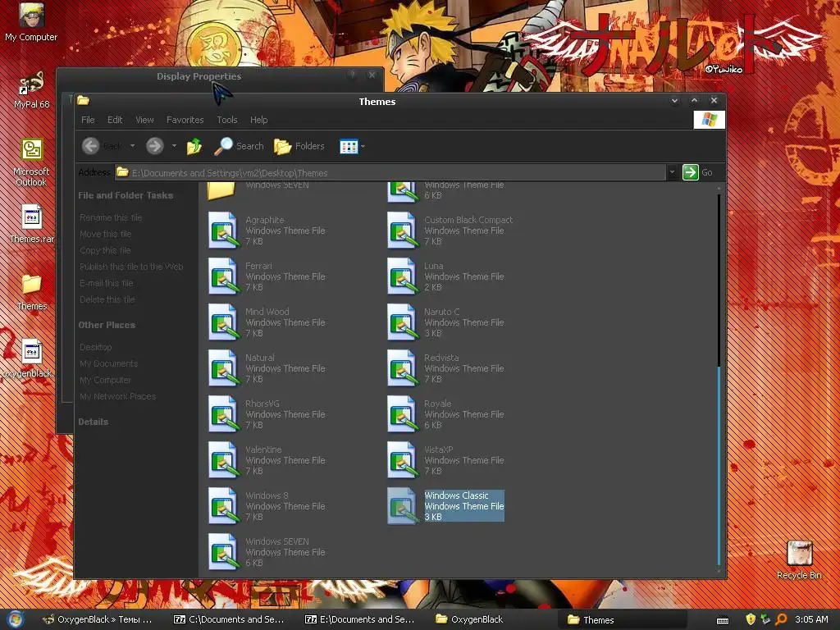Click the Back arrow toolbar button
Image resolution: width=840 pixels, height=630 pixels.
90,146
